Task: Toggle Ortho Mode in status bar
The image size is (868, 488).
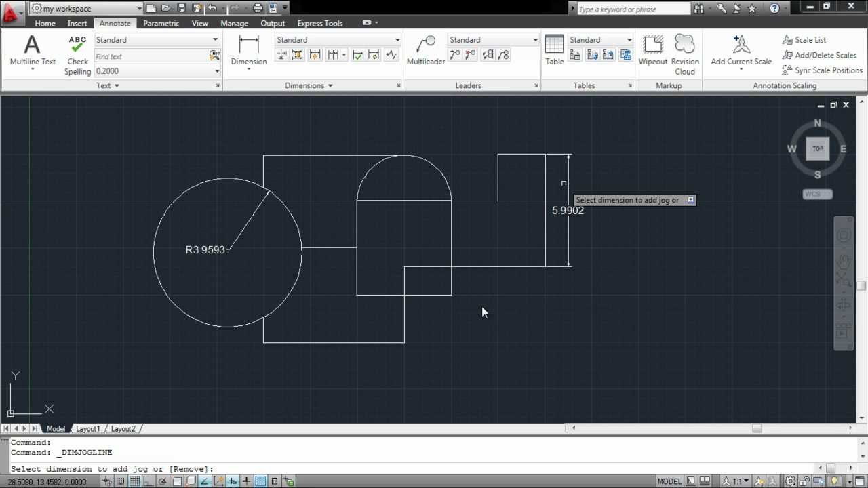Action: point(149,481)
